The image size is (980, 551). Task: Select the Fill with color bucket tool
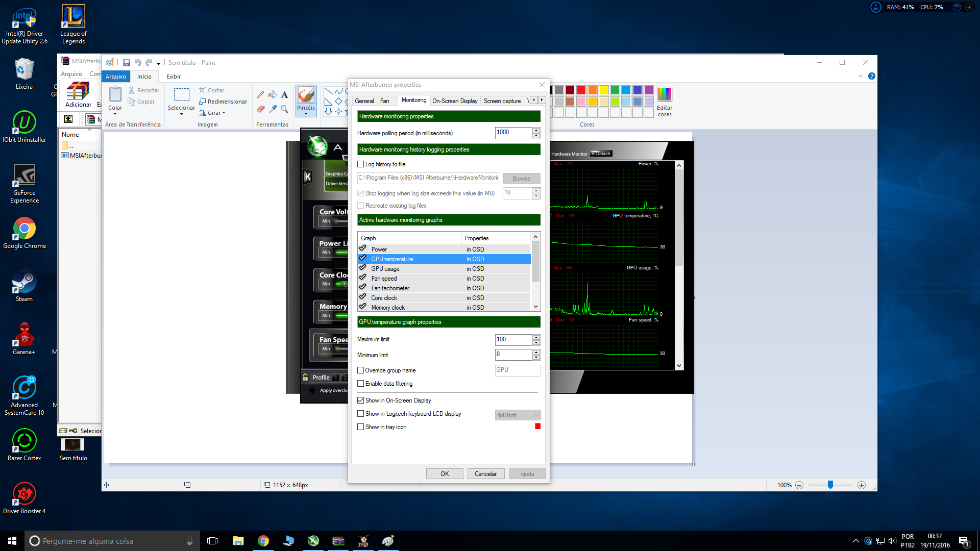(x=273, y=95)
